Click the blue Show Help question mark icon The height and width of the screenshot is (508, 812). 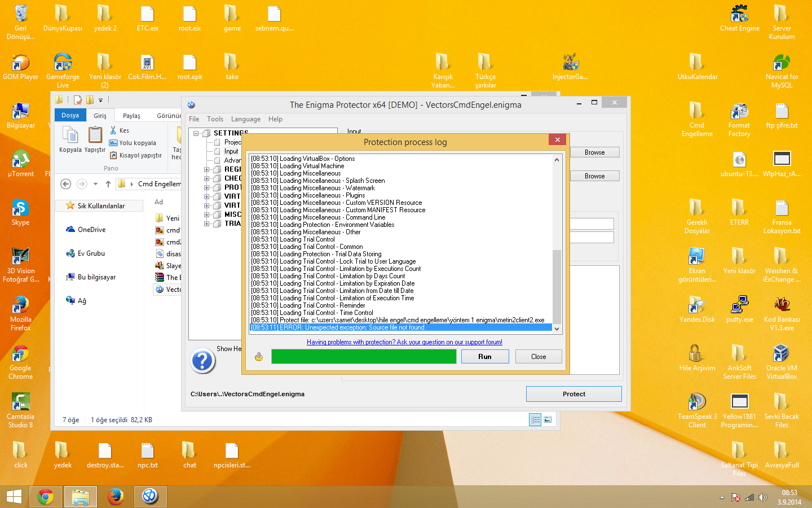tap(203, 361)
